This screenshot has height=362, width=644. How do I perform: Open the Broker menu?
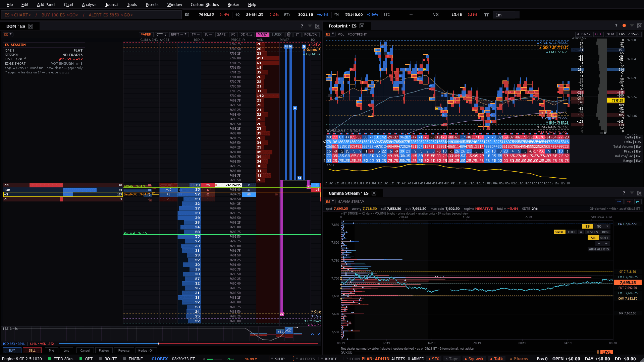[233, 5]
